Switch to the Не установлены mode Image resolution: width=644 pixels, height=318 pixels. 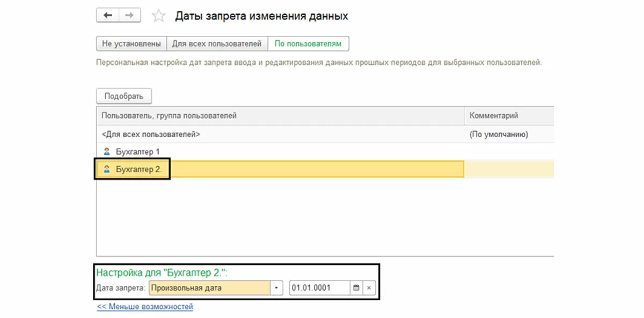pyautogui.click(x=131, y=43)
